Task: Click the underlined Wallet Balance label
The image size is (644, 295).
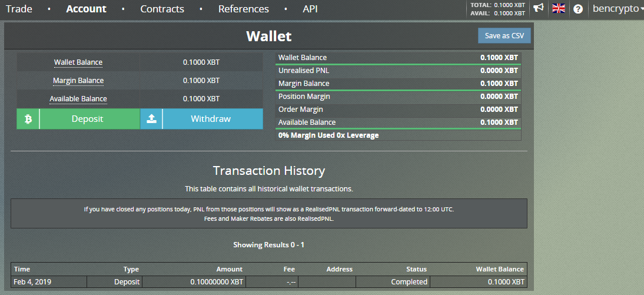Action: click(78, 62)
